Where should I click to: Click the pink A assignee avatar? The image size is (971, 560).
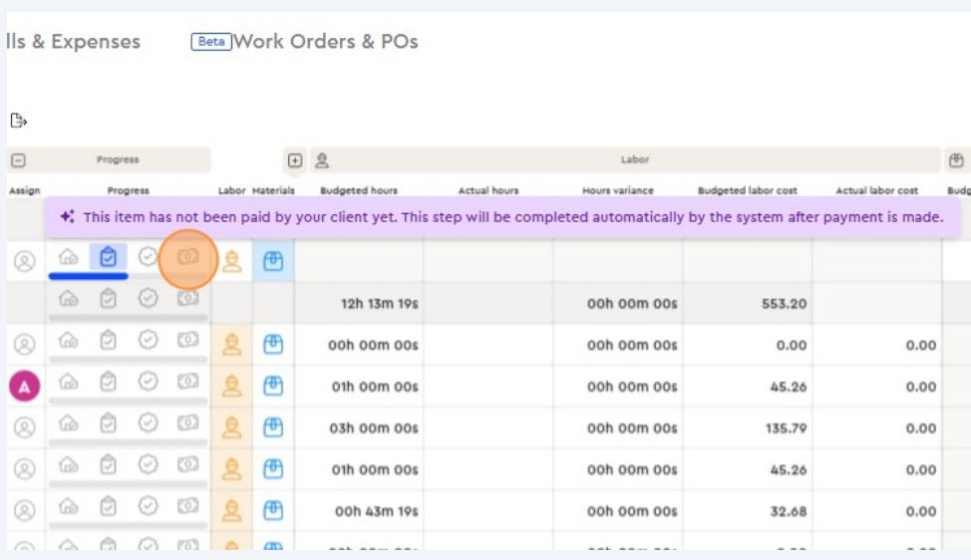pyautogui.click(x=24, y=386)
